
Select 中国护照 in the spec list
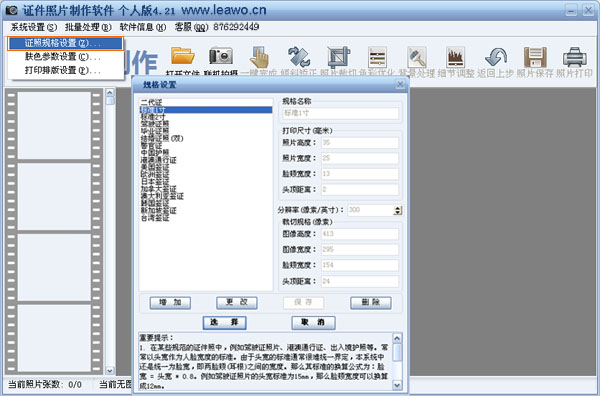tap(206, 153)
